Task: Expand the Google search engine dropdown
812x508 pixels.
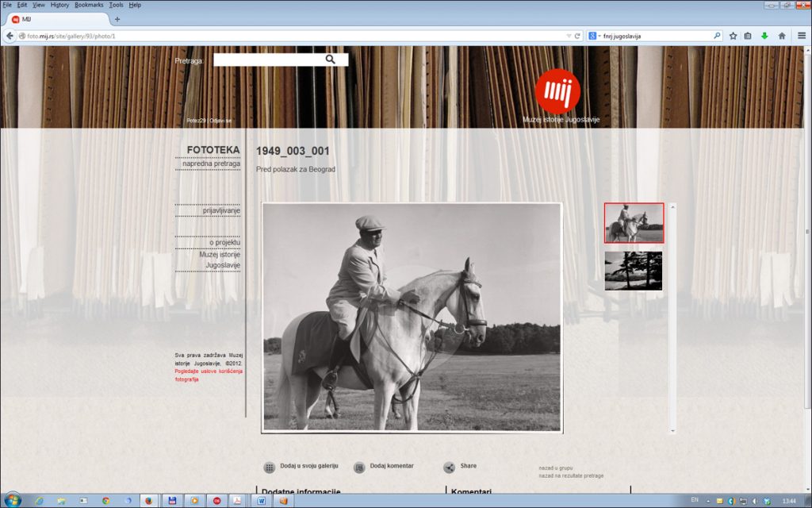Action: (x=595, y=36)
